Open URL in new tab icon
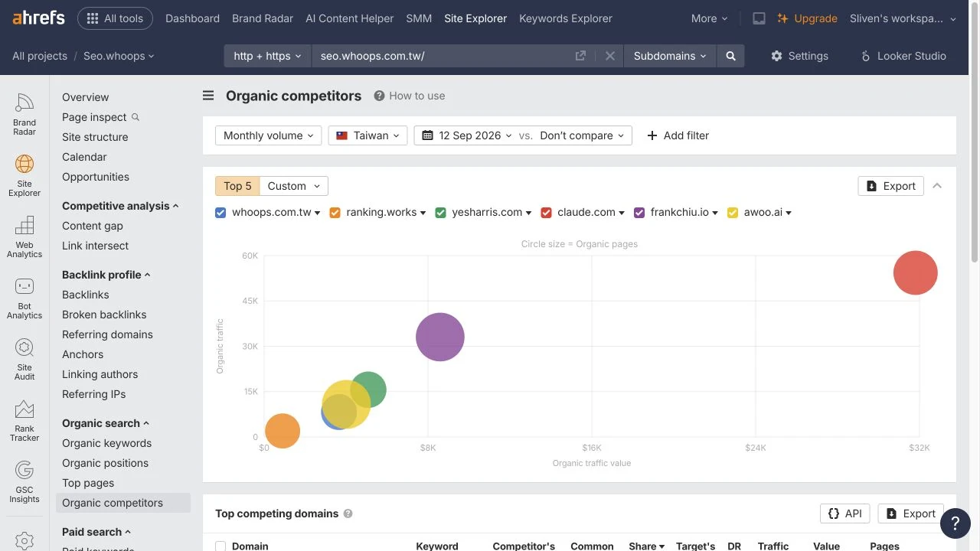 point(580,56)
